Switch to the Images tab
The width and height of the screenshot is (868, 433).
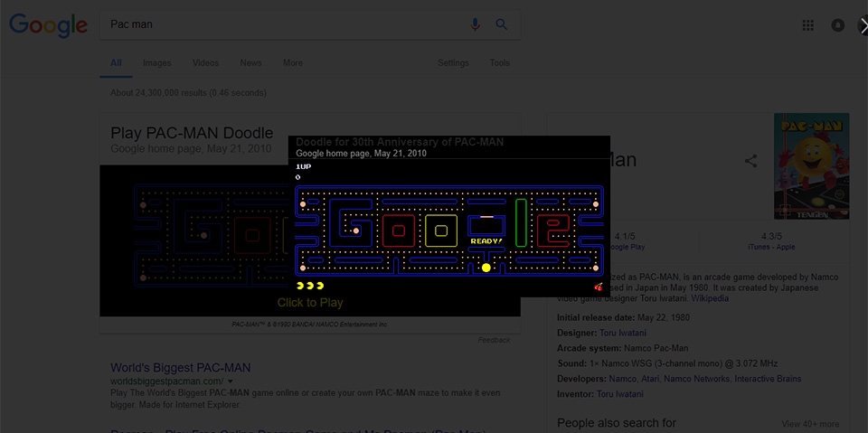coord(157,63)
